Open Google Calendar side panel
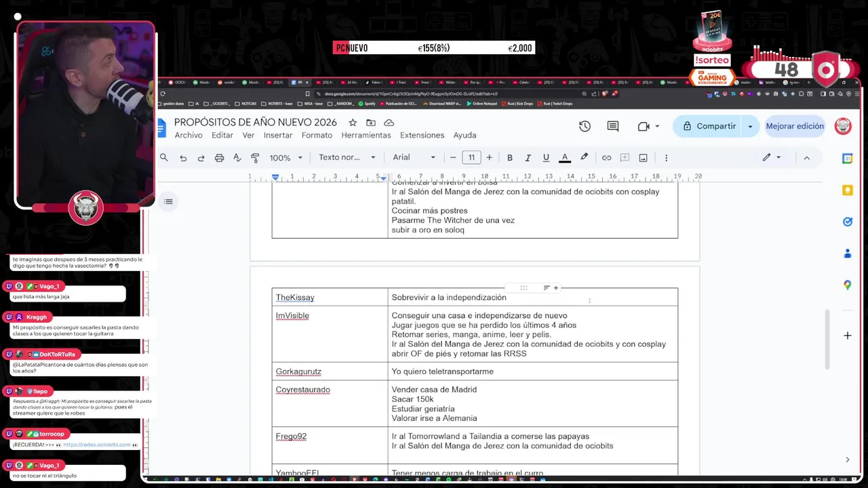This screenshot has width=868, height=488. [847, 159]
